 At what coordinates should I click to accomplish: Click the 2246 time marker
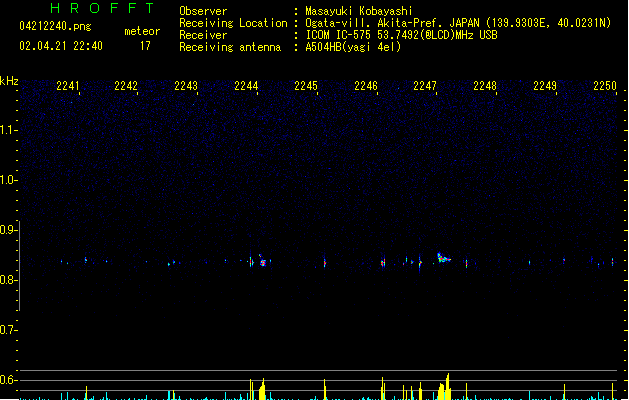click(x=366, y=86)
